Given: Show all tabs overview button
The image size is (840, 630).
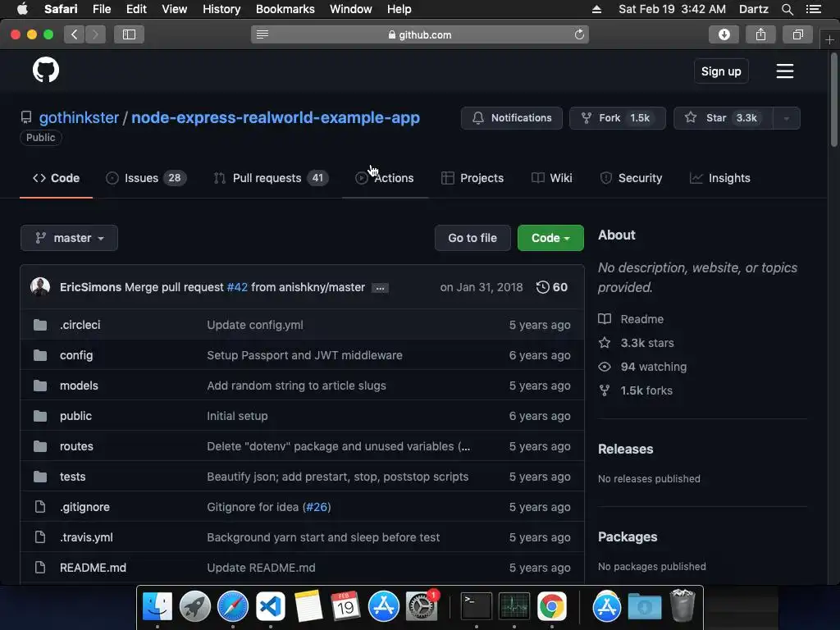Looking at the screenshot, I should (x=797, y=34).
